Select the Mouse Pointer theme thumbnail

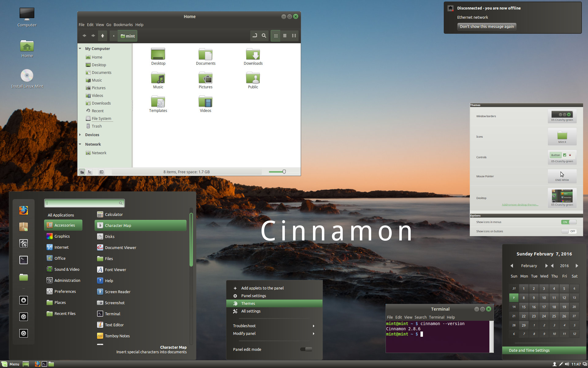pos(562,176)
